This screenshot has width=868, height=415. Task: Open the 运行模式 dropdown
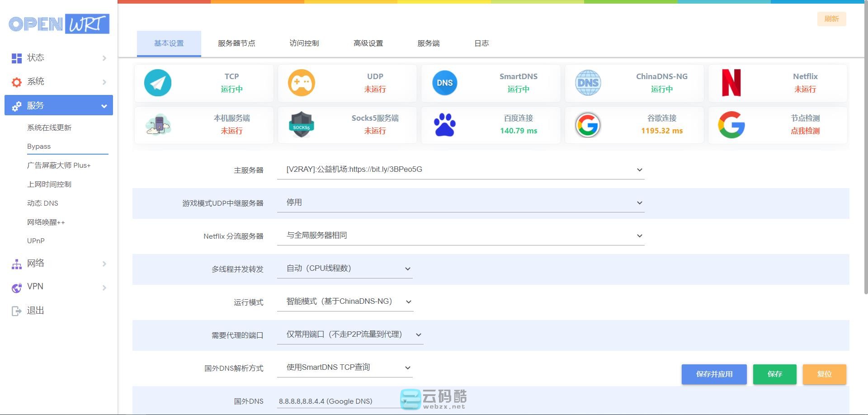coord(345,302)
